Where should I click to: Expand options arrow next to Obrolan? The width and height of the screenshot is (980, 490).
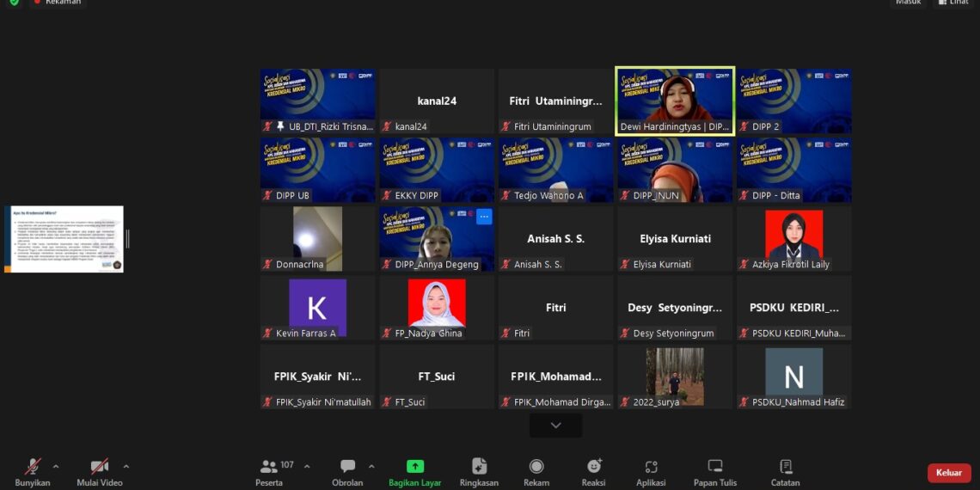point(371,467)
